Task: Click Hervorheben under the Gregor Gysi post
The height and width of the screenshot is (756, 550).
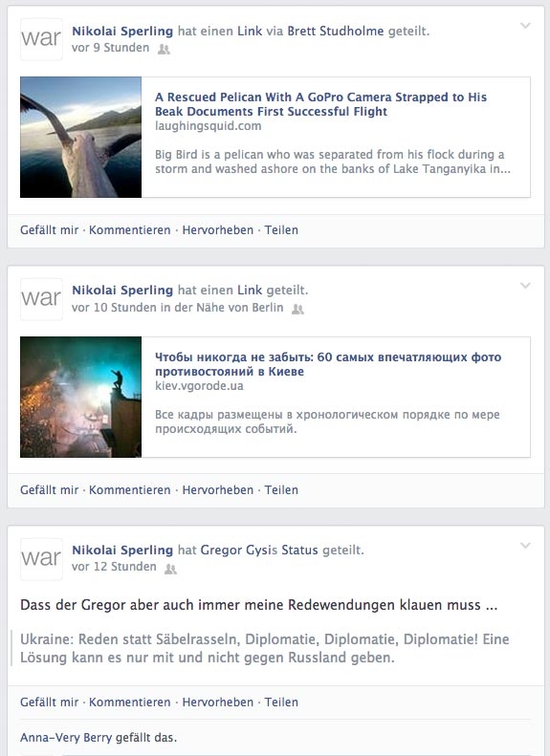Action: tap(217, 702)
